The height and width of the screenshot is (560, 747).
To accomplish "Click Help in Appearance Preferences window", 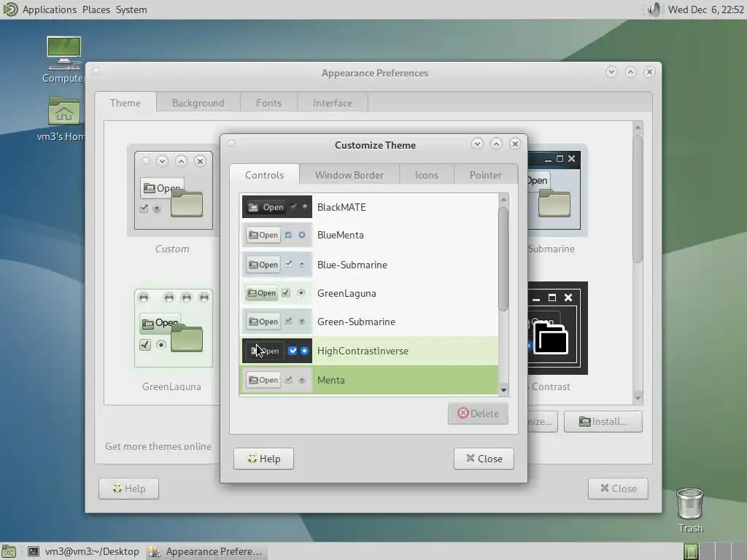I will (x=128, y=489).
